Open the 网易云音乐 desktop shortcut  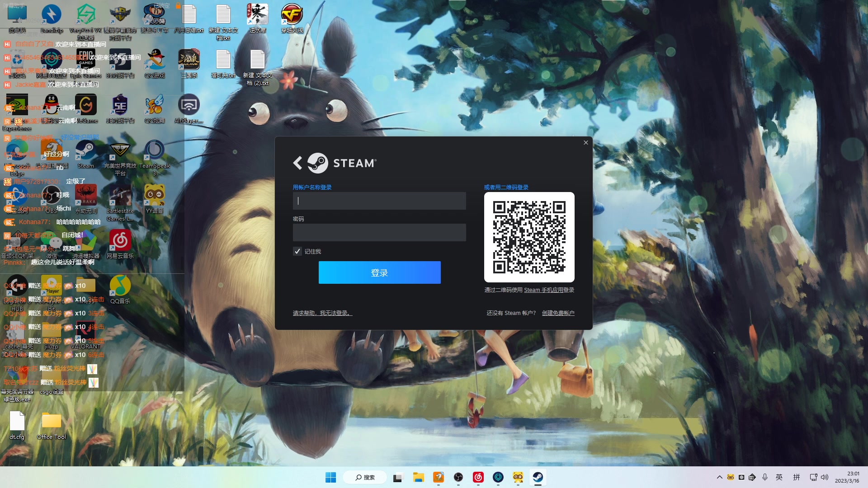tap(120, 244)
